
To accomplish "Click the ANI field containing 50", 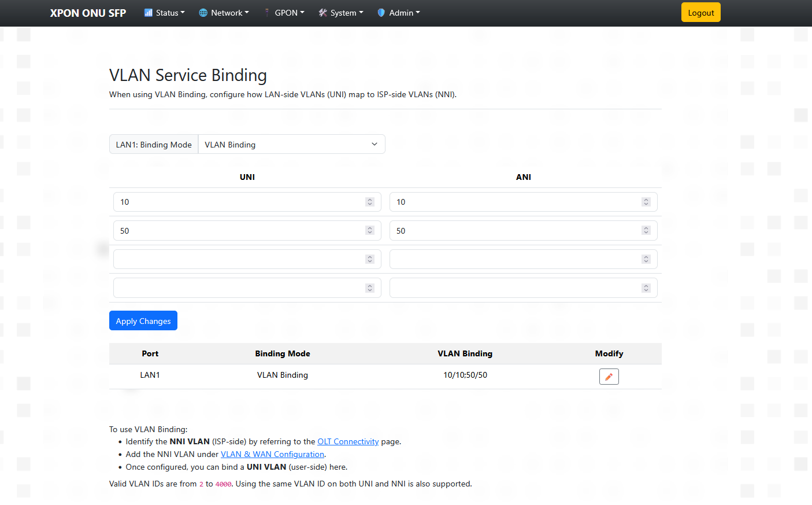I will [x=524, y=231].
